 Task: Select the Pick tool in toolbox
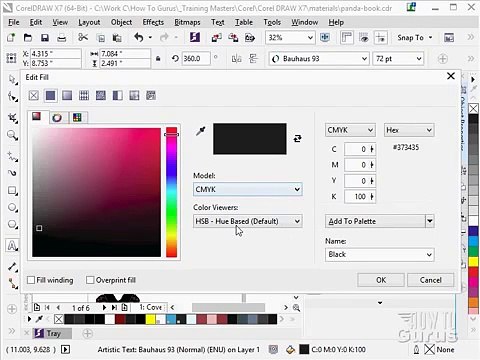[12, 80]
